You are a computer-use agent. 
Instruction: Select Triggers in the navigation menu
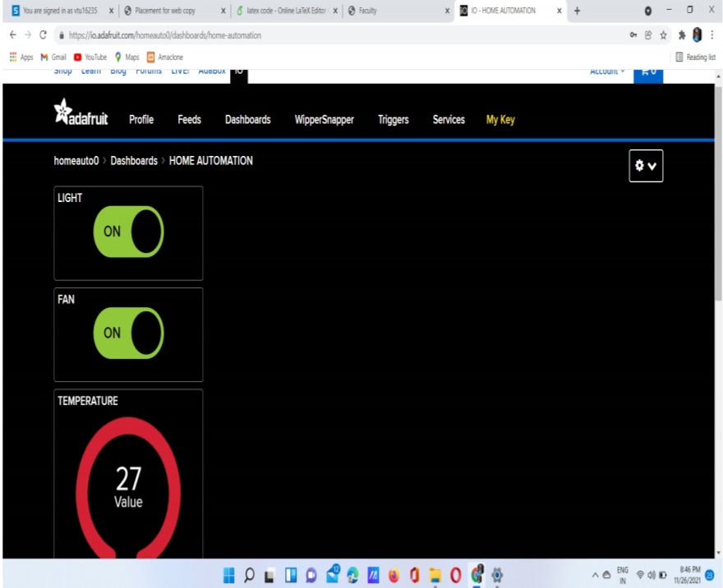tap(393, 120)
